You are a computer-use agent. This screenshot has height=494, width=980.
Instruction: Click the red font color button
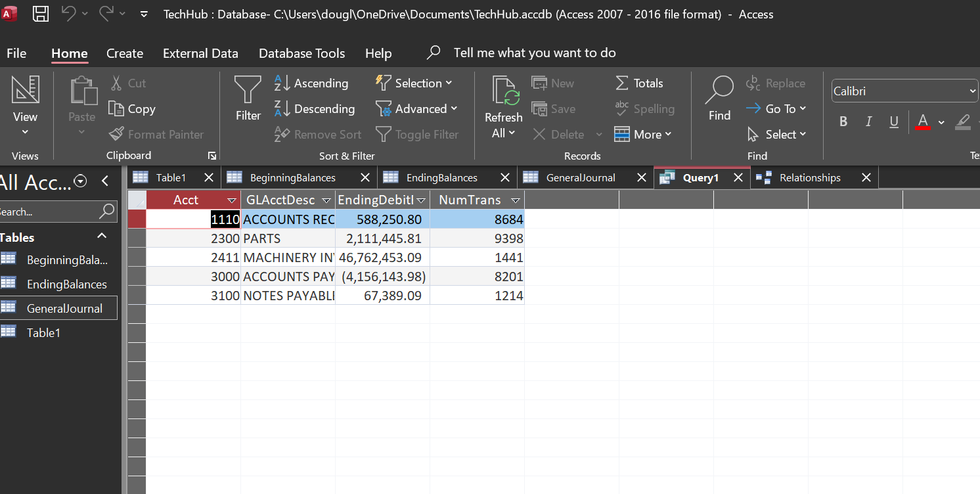tap(923, 122)
